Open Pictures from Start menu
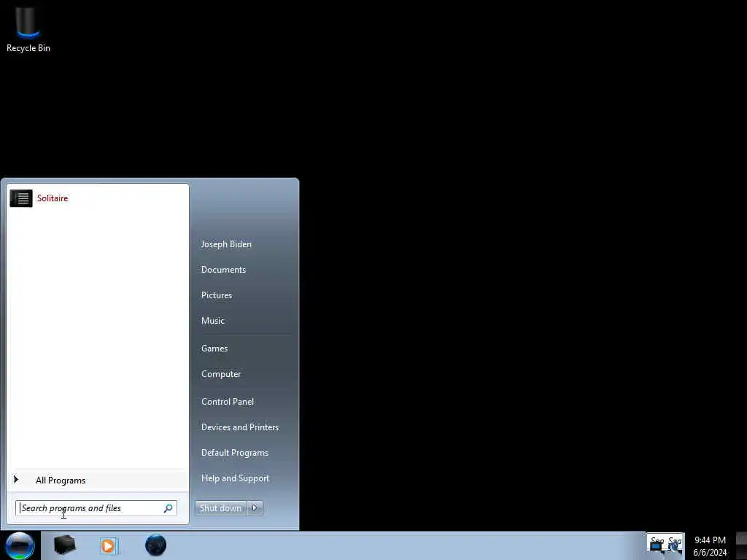The height and width of the screenshot is (560, 747). tap(217, 295)
